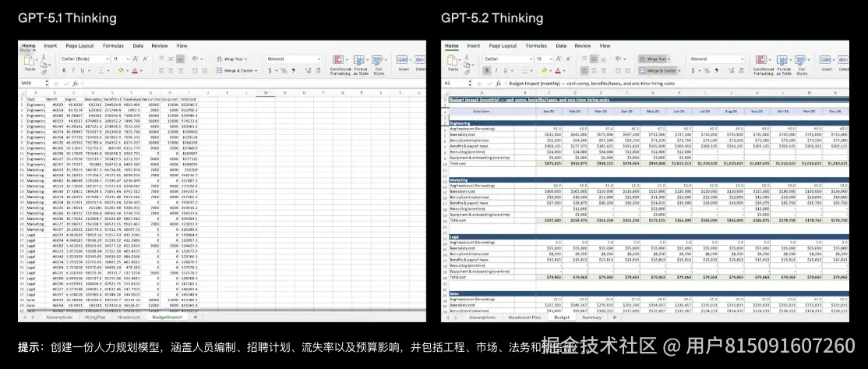Click Format Painter brush in left Excel window

pos(44,72)
